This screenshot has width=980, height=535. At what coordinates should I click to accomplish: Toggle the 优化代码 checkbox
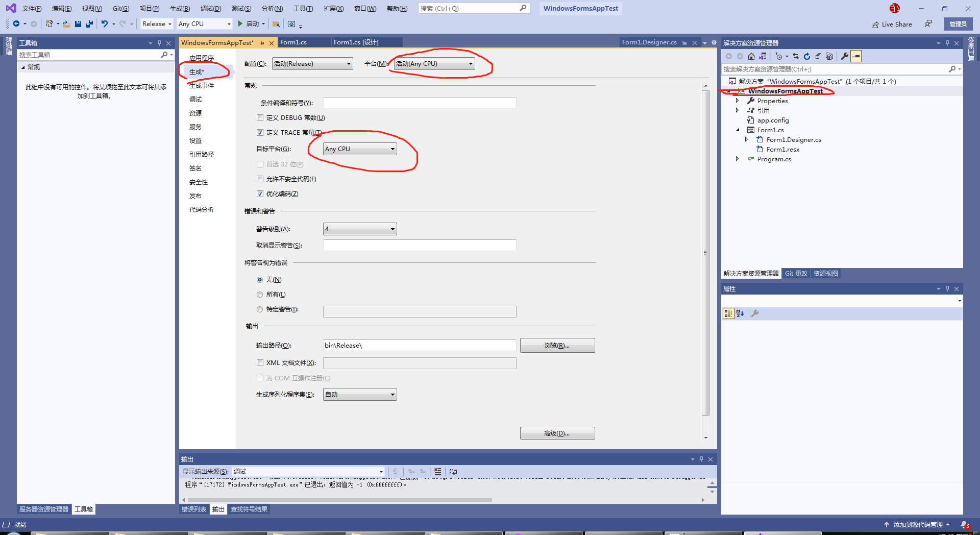(260, 194)
